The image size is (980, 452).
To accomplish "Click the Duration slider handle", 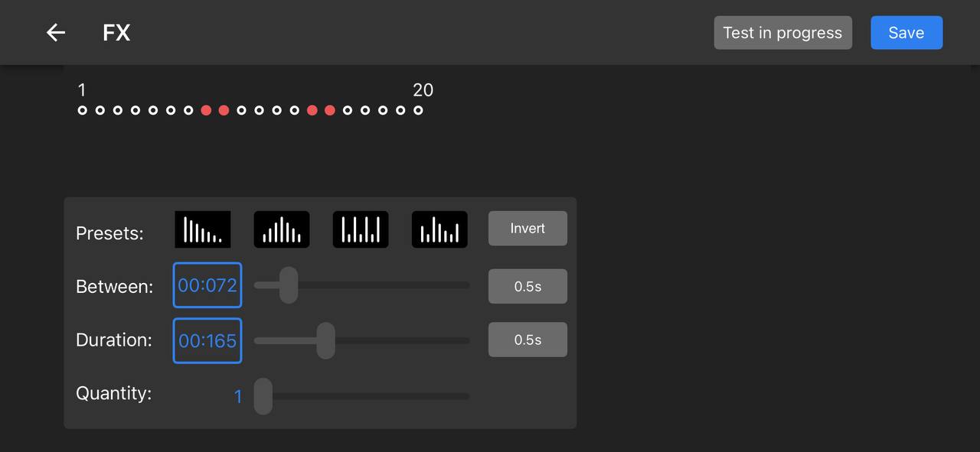I will (x=325, y=340).
